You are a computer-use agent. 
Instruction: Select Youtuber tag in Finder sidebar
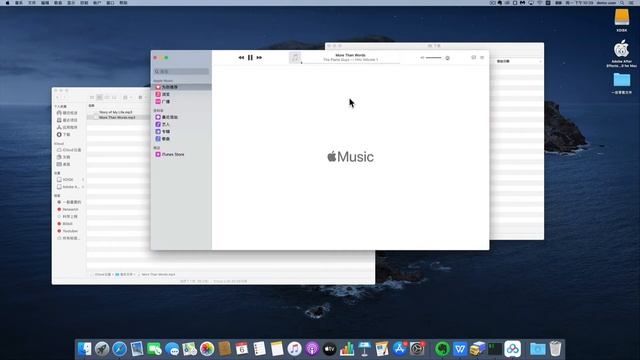click(69, 231)
